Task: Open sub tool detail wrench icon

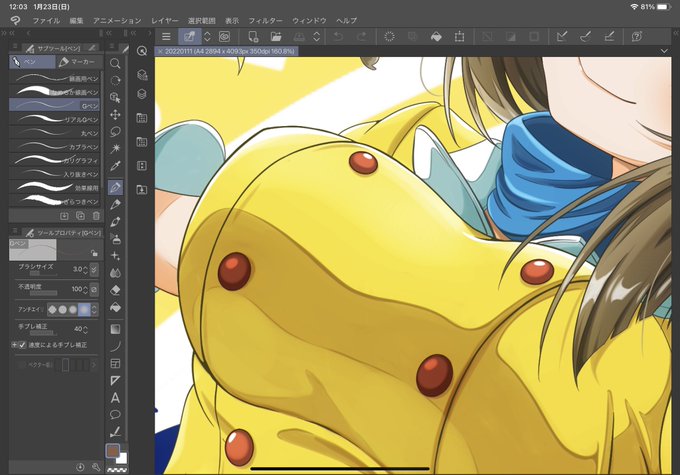Action: click(96, 467)
